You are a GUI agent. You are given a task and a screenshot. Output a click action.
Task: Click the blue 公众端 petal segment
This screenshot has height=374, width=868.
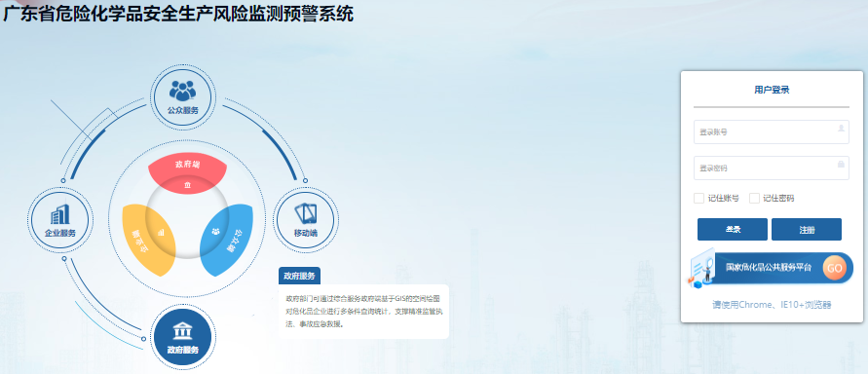226,239
